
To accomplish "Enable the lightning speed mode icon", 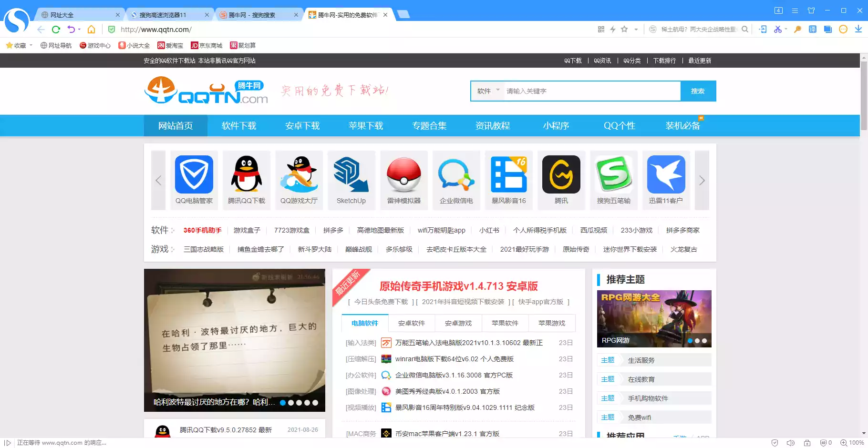I will [x=612, y=29].
